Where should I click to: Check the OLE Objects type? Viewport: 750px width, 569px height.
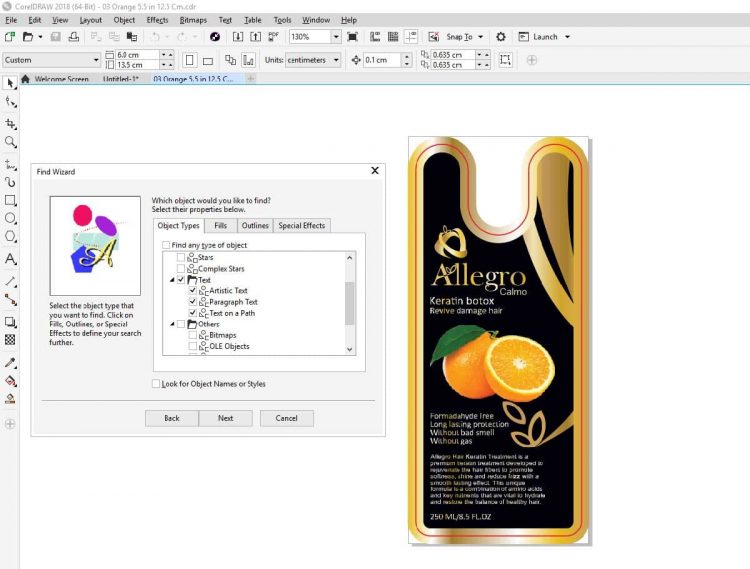[192, 346]
